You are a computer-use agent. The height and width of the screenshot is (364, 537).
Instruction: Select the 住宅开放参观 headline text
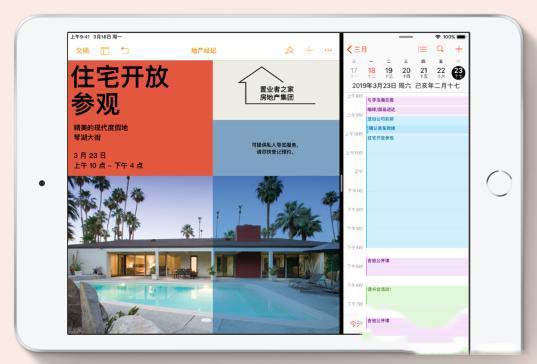click(120, 90)
